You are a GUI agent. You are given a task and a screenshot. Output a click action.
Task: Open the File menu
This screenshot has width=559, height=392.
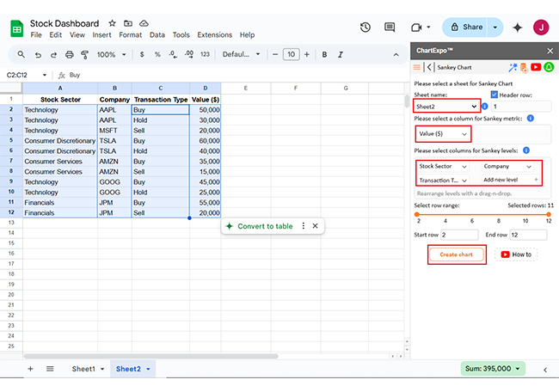click(x=36, y=35)
